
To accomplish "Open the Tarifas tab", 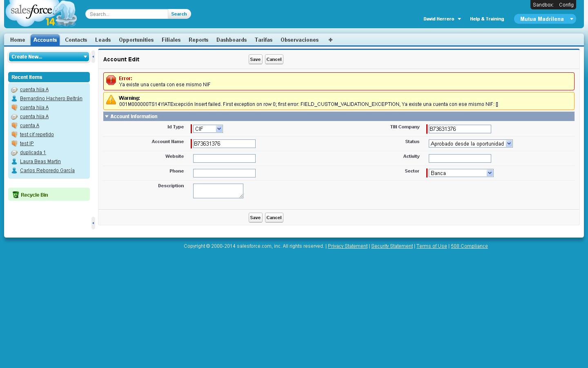I will coord(263,40).
